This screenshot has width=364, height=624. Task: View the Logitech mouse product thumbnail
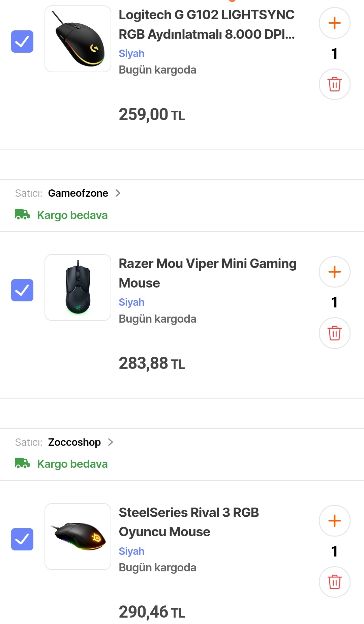tap(78, 39)
